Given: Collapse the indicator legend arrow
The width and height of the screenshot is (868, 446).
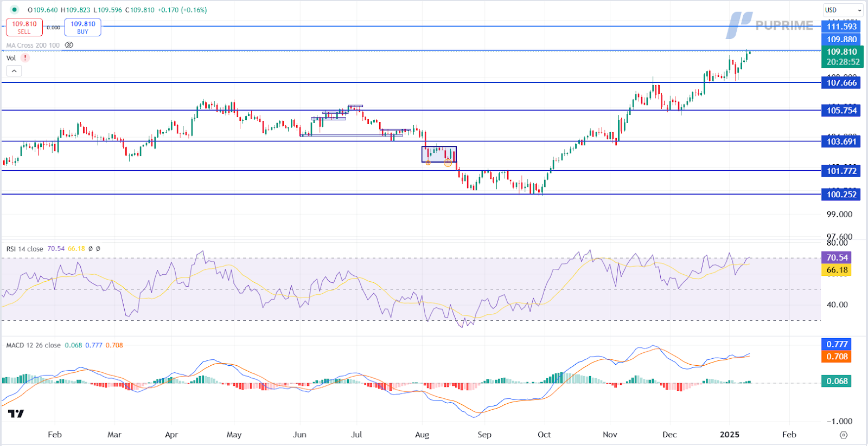Looking at the screenshot, I should pyautogui.click(x=14, y=71).
